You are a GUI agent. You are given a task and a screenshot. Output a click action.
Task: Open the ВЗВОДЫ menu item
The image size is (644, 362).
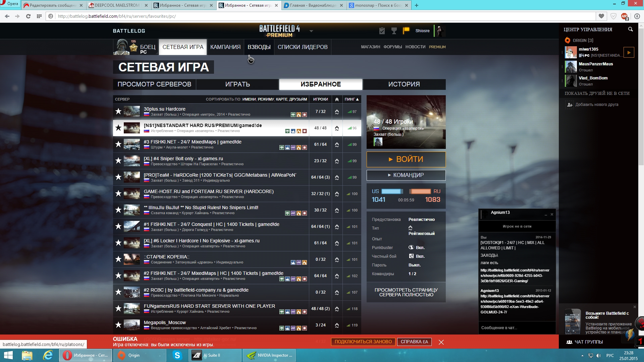[x=259, y=47]
